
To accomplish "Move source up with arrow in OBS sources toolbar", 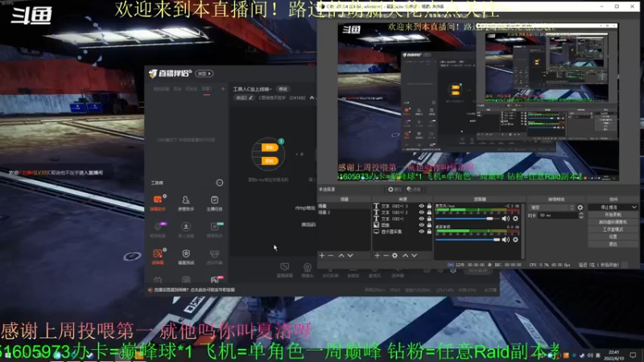I will tap(406, 255).
